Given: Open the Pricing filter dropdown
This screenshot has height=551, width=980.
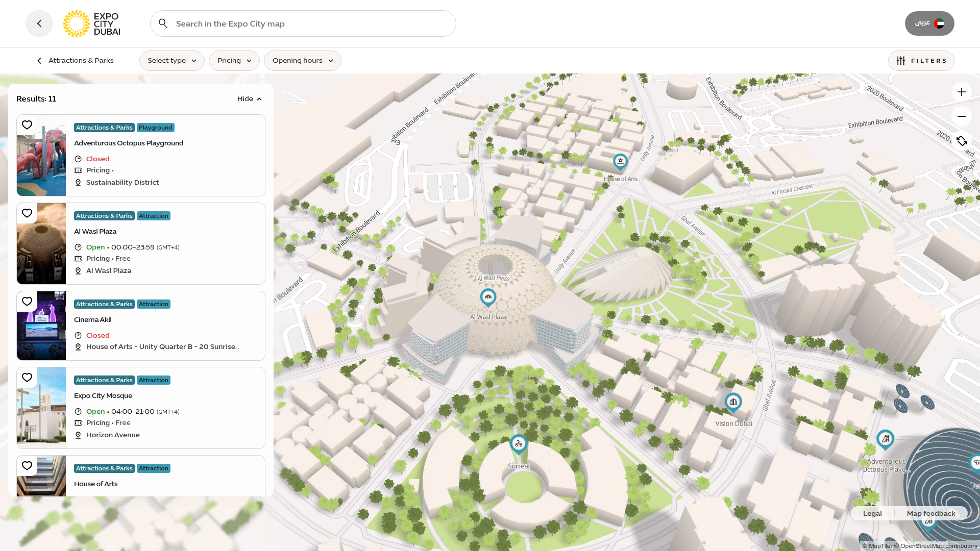Looking at the screenshot, I should (x=234, y=61).
